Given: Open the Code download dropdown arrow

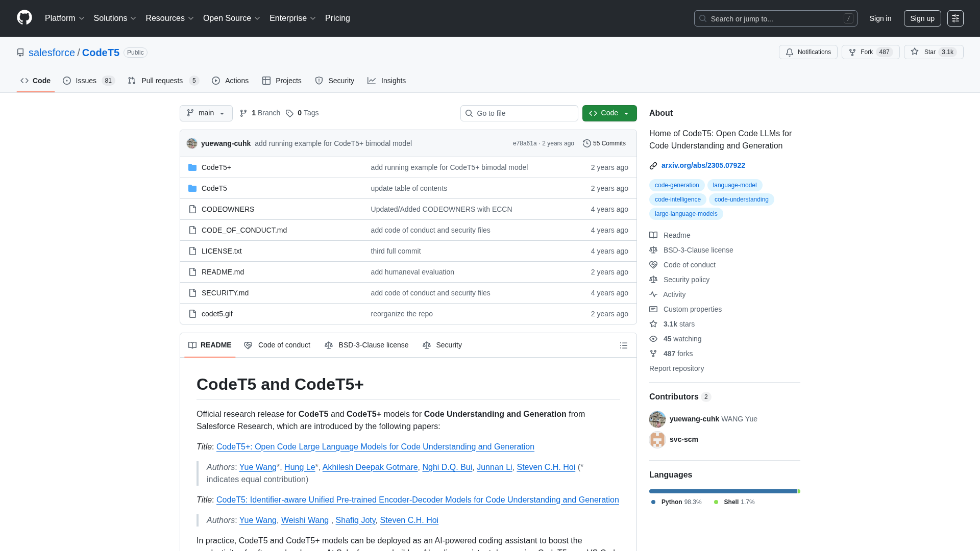Looking at the screenshot, I should pyautogui.click(x=626, y=113).
